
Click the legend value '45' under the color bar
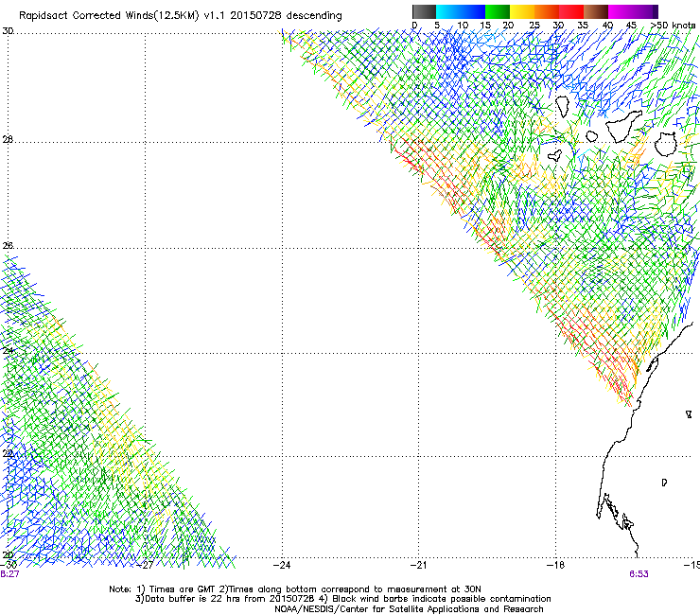point(631,26)
